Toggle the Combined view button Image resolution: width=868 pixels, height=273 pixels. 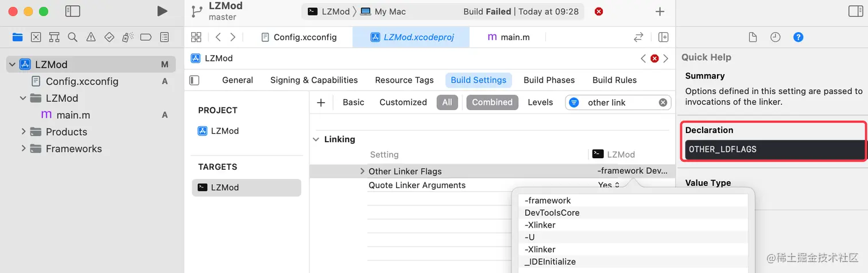492,102
